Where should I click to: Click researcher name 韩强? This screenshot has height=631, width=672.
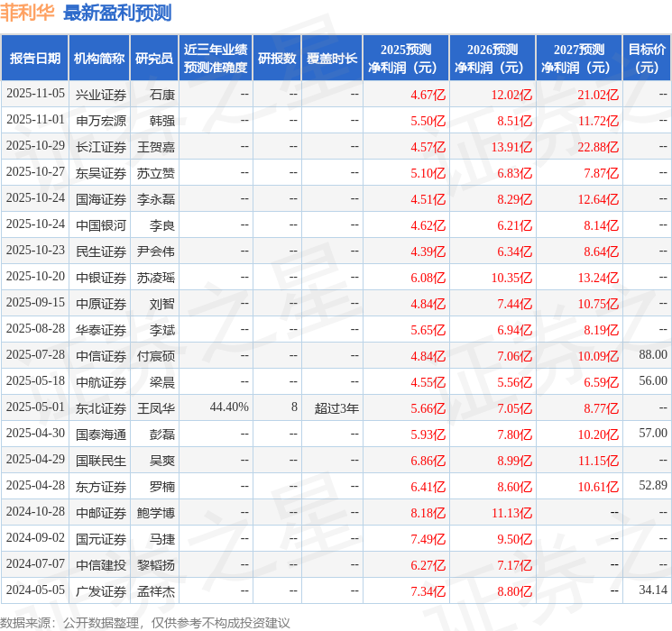tap(162, 121)
